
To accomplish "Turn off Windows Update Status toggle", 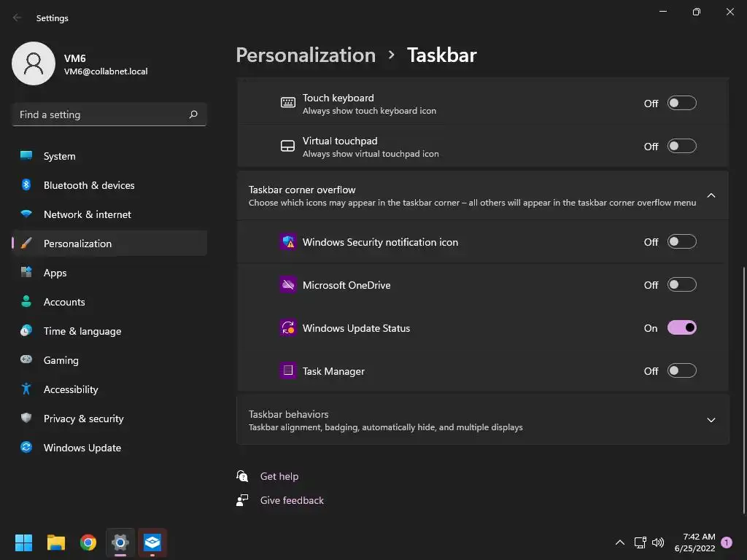I will click(682, 328).
